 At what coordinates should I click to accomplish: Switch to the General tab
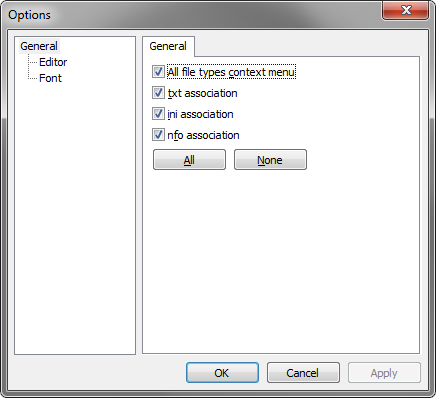(168, 46)
